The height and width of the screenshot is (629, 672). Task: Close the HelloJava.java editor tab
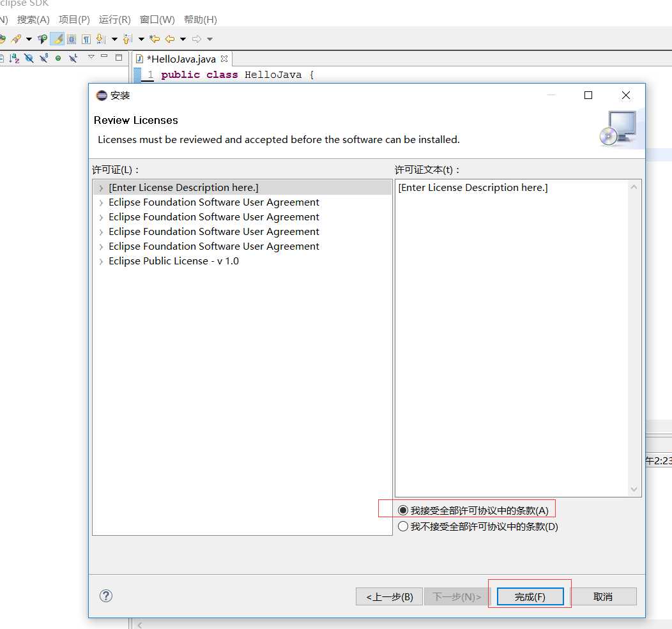coord(224,59)
